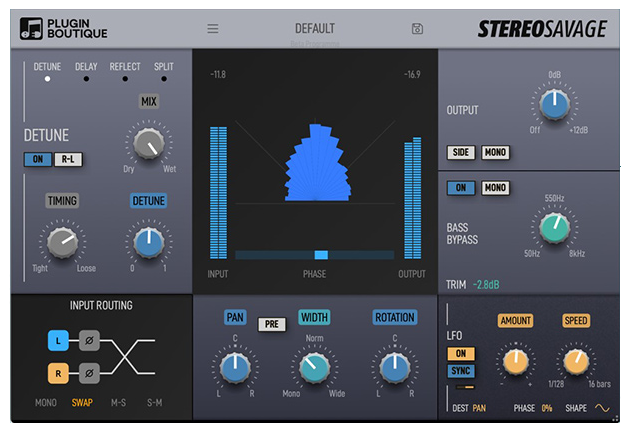Change the LFO DEST PAN value
Image resolution: width=625 pixels, height=430 pixels.
coord(479,408)
